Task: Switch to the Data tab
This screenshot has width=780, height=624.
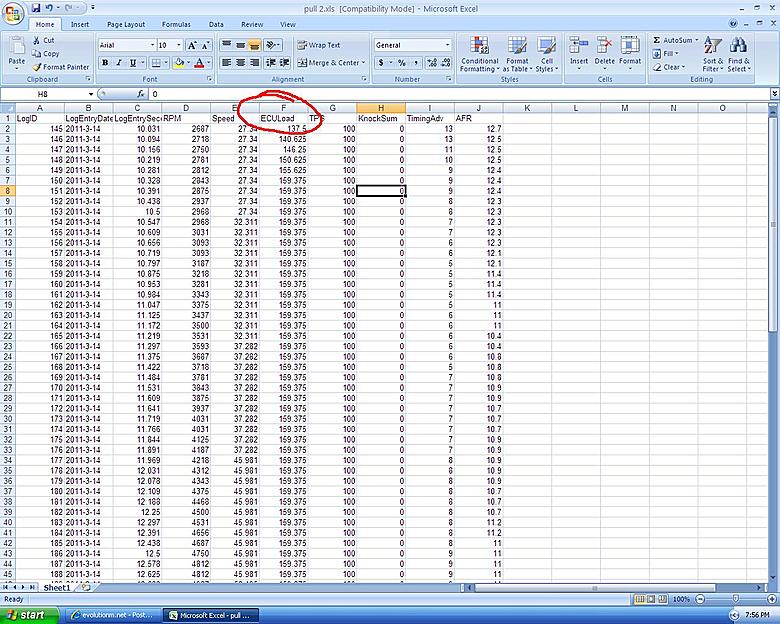Action: coord(216,24)
